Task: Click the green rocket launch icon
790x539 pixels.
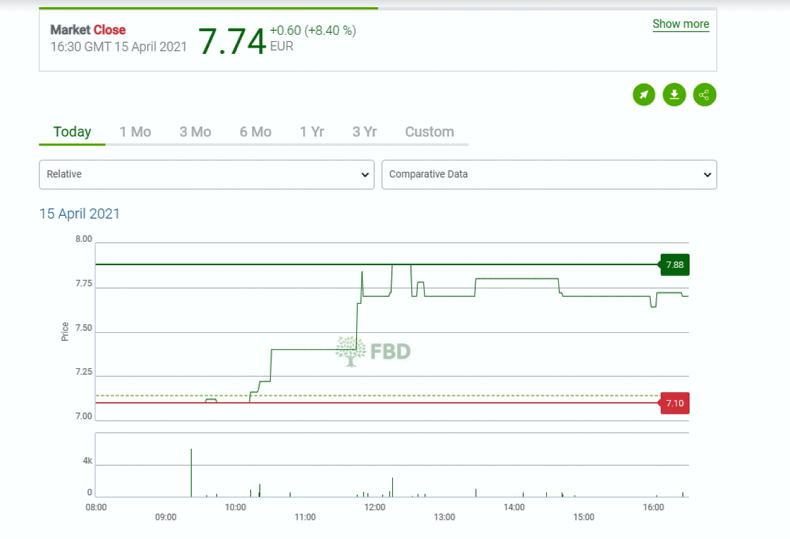Action: 644,95
